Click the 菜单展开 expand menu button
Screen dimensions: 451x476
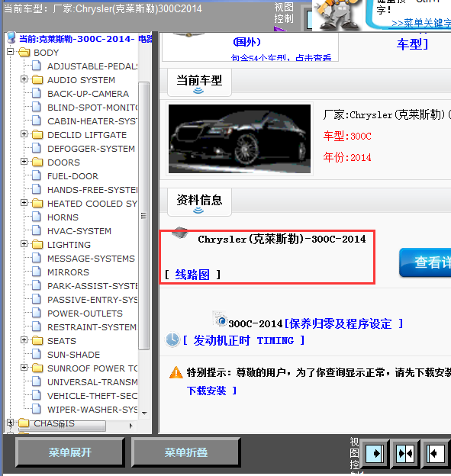coord(70,452)
